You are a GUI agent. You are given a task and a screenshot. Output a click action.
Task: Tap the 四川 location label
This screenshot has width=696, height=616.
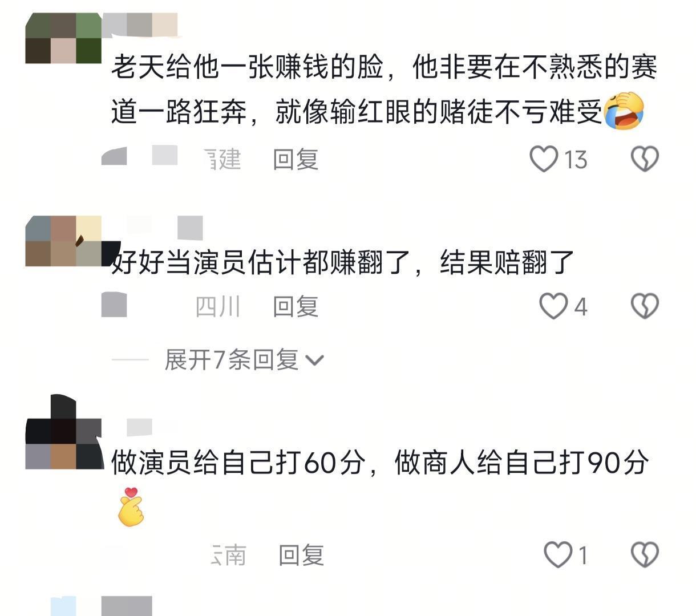pos(217,306)
